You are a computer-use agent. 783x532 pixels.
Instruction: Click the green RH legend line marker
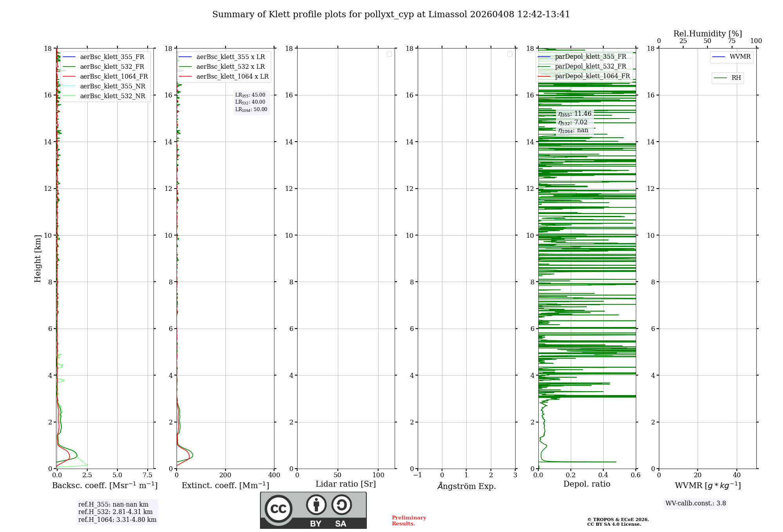pos(720,78)
